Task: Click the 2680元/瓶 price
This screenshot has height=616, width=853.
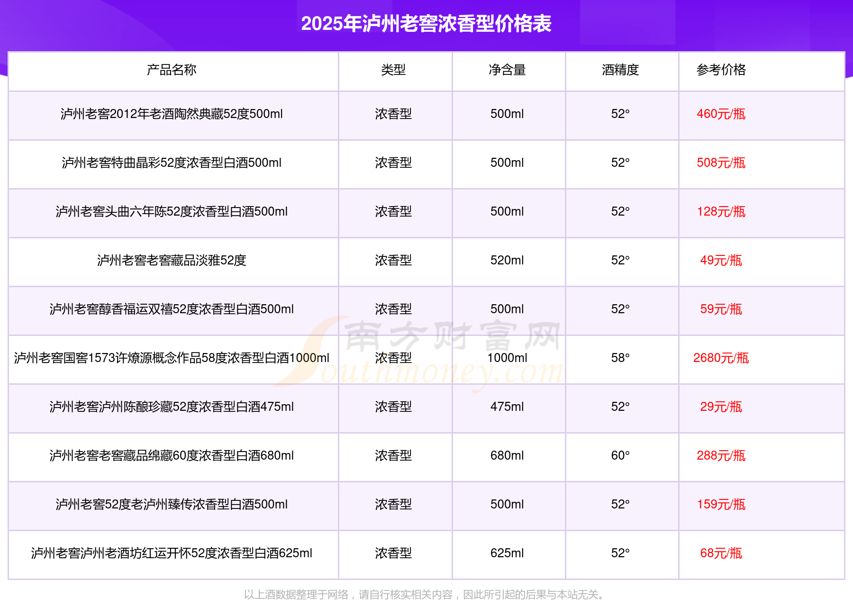Action: pyautogui.click(x=721, y=358)
